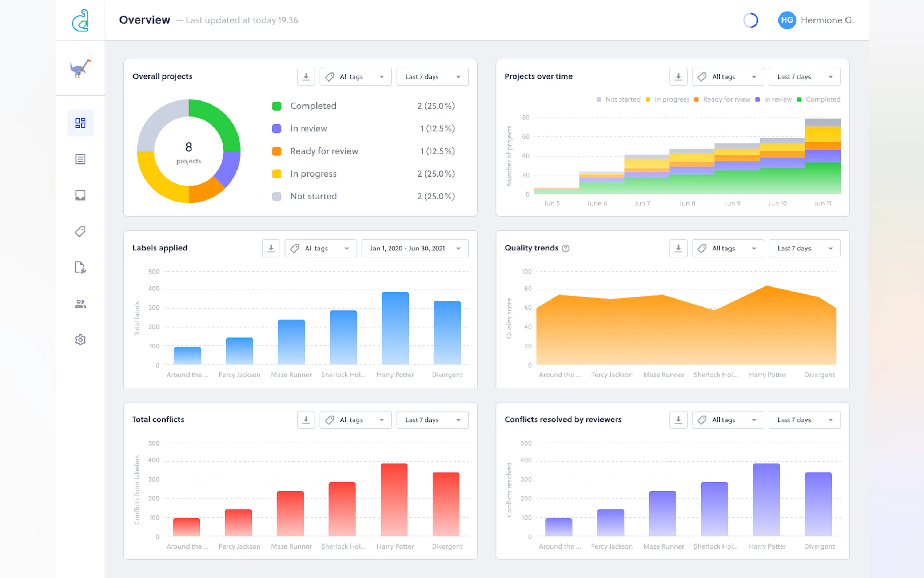Open the Hermione G. profile menu

click(816, 20)
